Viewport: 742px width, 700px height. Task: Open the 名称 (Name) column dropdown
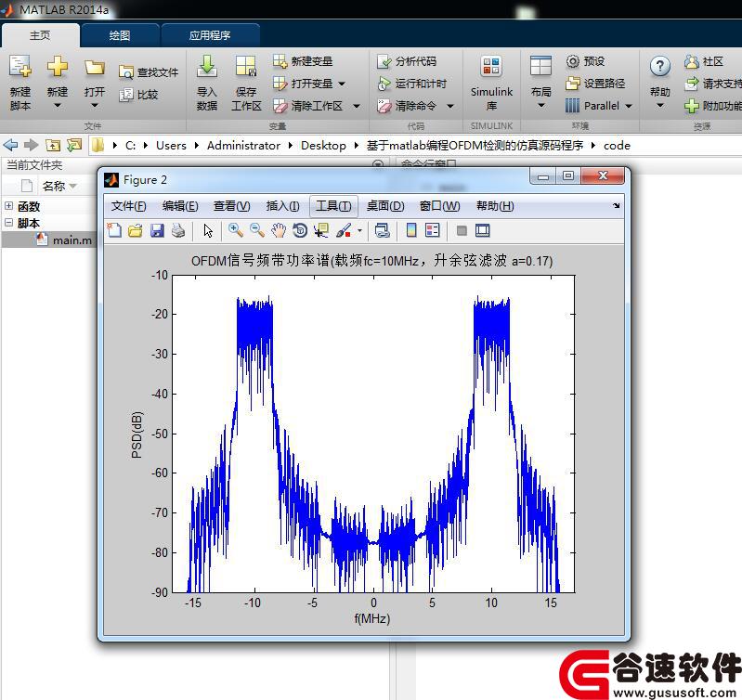click(x=72, y=187)
